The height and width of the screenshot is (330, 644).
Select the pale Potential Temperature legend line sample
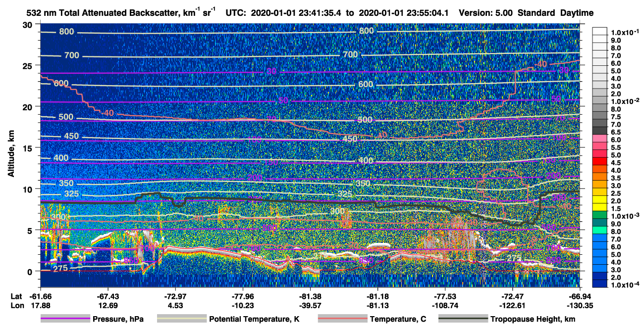pyautogui.click(x=181, y=319)
